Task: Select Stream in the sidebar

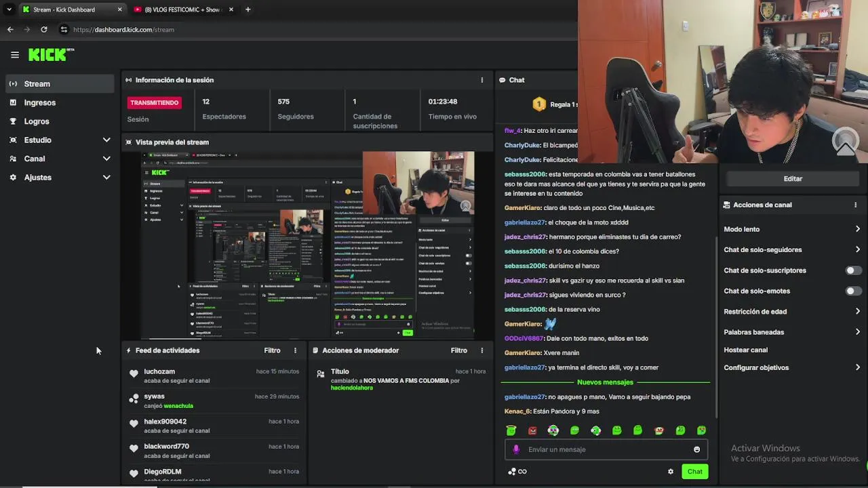Action: (x=60, y=84)
